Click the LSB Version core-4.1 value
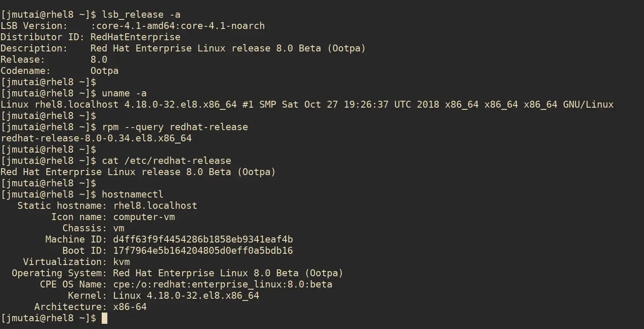Viewport: 644px width, 329px height. [x=177, y=26]
